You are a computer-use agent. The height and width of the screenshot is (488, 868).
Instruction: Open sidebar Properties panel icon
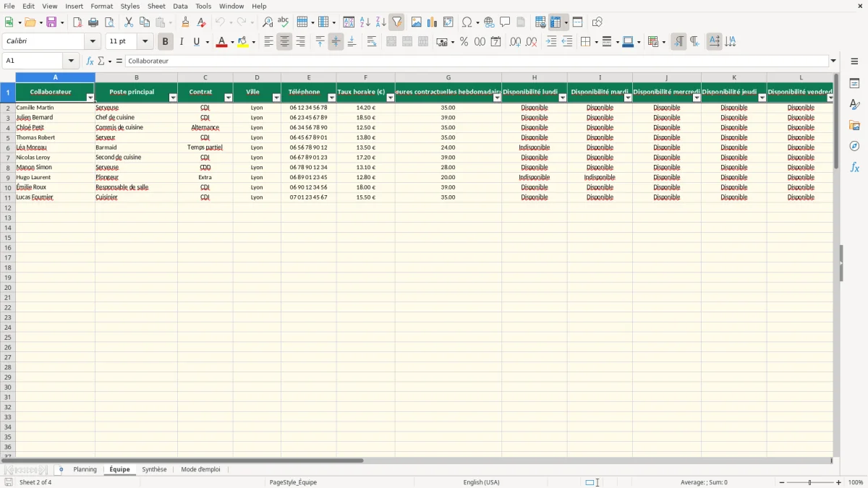(854, 84)
